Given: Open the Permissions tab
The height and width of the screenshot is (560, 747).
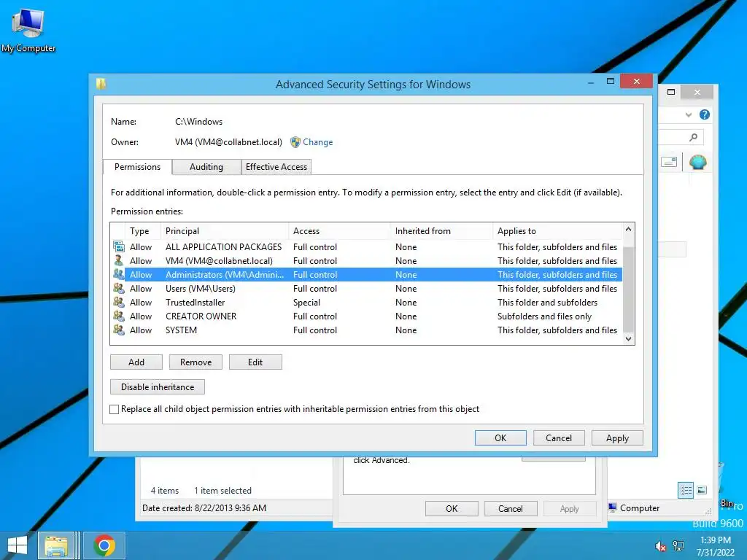Looking at the screenshot, I should tap(137, 167).
